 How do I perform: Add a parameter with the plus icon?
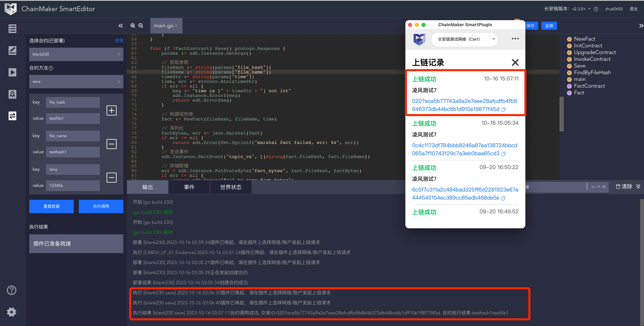pos(111,110)
